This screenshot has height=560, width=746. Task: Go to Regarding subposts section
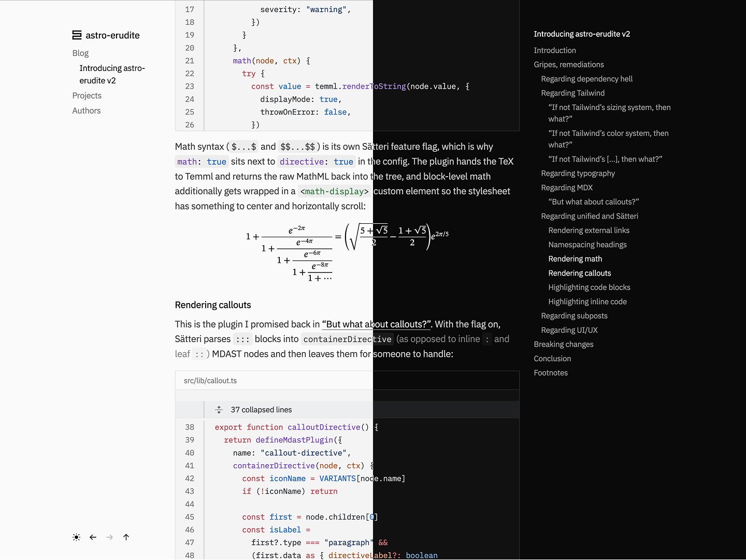tap(574, 315)
